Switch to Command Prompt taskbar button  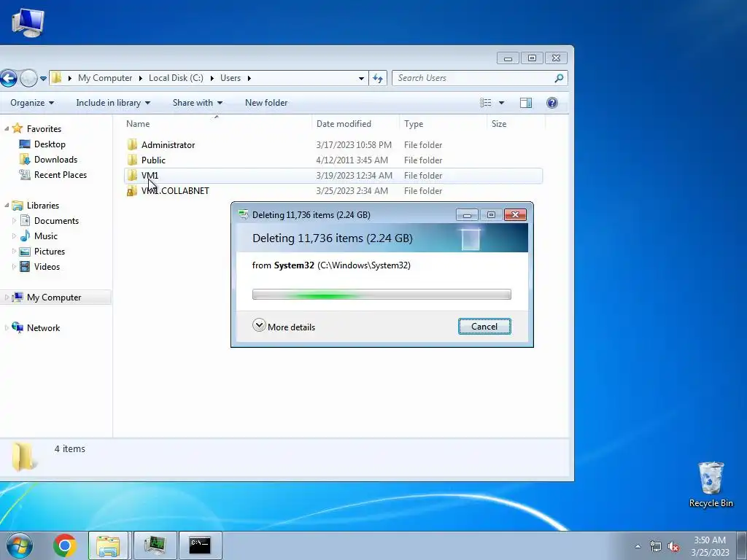(x=200, y=545)
